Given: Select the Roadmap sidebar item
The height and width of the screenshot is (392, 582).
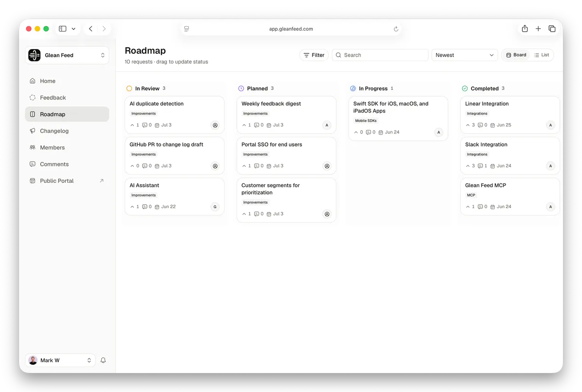Looking at the screenshot, I should pos(67,114).
